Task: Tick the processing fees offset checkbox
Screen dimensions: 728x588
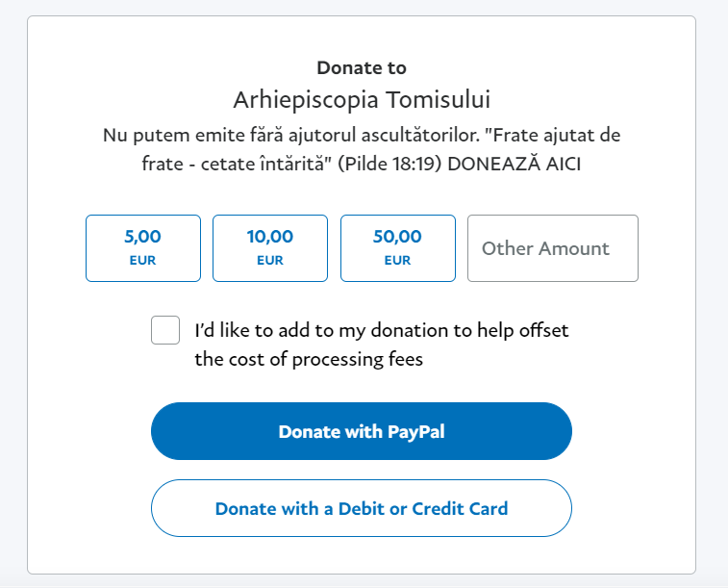Action: click(x=165, y=330)
